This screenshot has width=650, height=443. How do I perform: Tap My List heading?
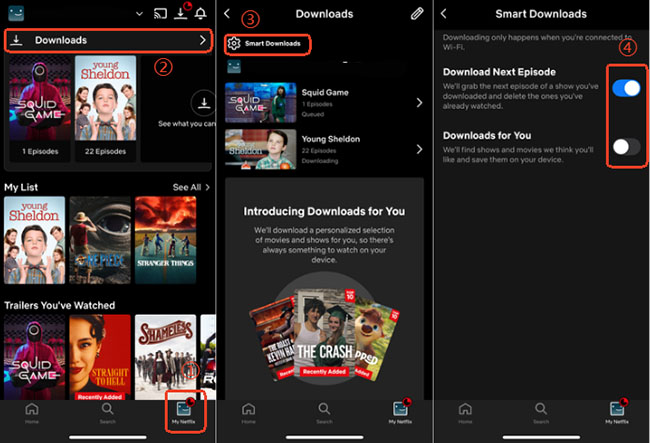[21, 187]
